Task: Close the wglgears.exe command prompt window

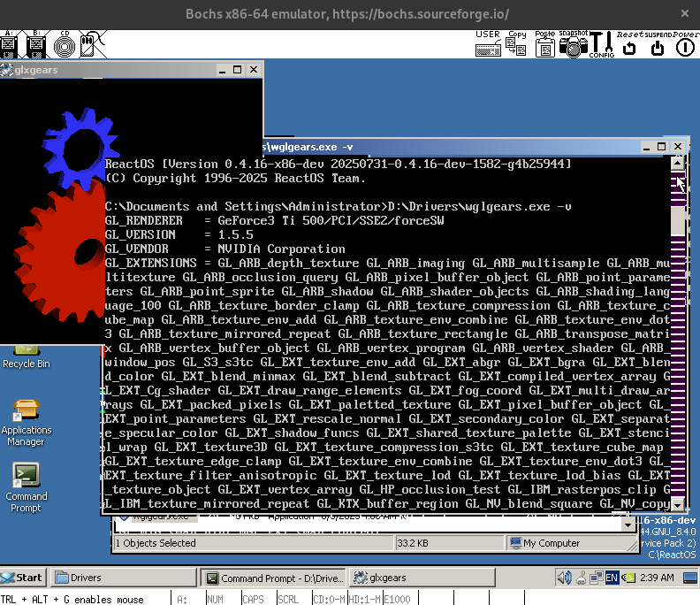Action: pos(678,147)
